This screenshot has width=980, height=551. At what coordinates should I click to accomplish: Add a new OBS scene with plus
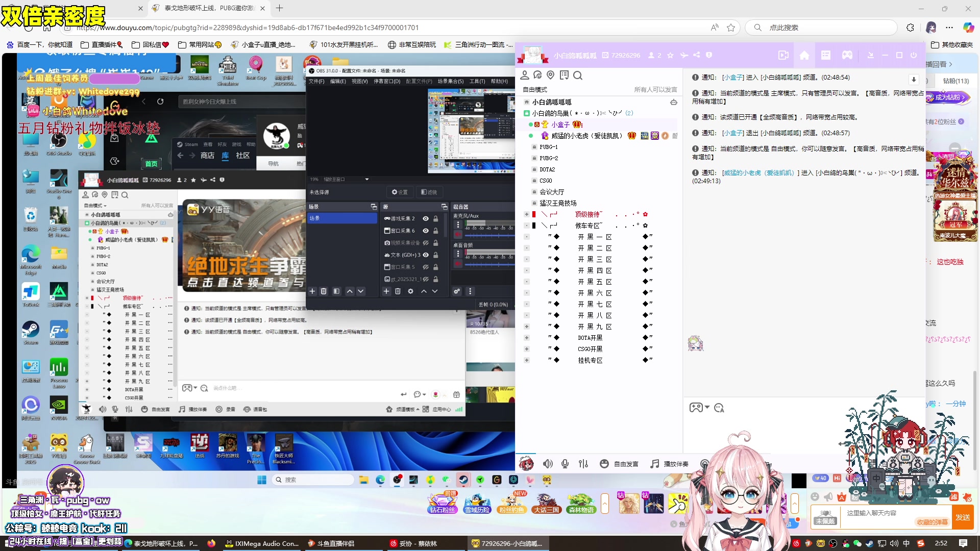[312, 291]
